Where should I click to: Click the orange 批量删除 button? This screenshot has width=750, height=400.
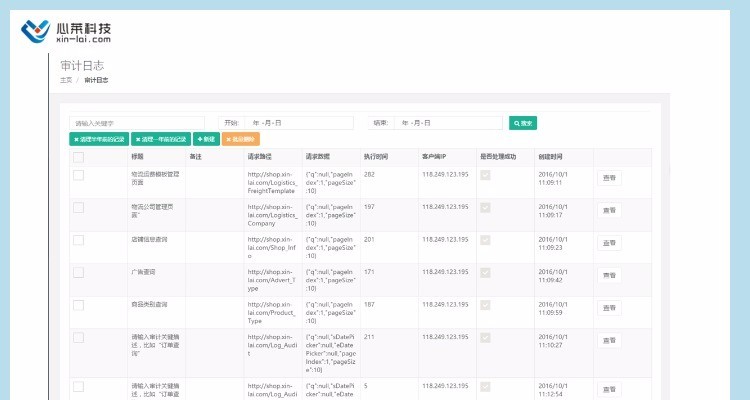tap(241, 139)
